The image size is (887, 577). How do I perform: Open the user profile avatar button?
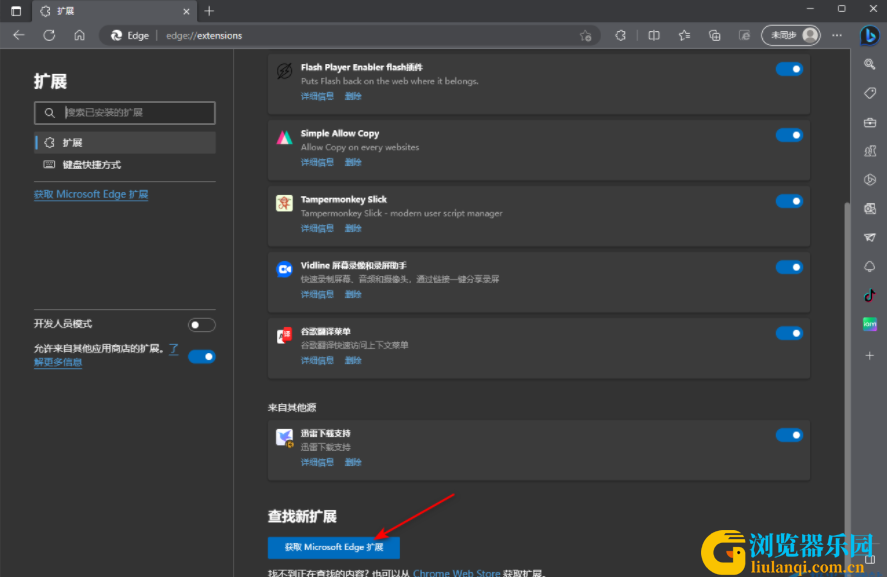(x=791, y=35)
